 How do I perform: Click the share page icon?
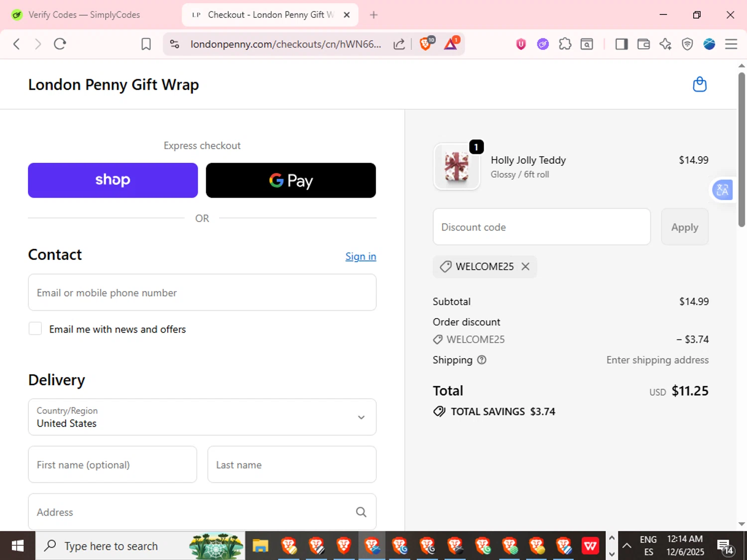tap(399, 44)
